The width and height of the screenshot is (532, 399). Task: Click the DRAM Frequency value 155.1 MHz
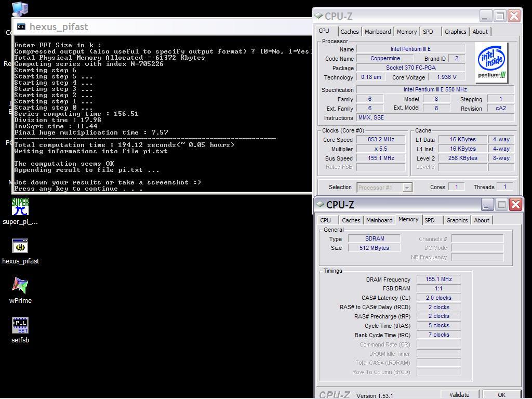(438, 279)
